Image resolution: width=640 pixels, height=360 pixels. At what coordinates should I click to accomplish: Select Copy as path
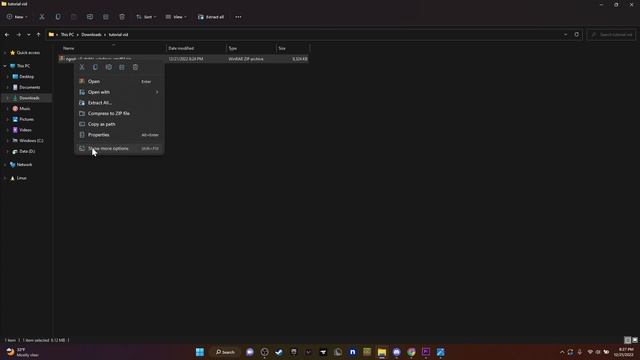(x=119, y=124)
